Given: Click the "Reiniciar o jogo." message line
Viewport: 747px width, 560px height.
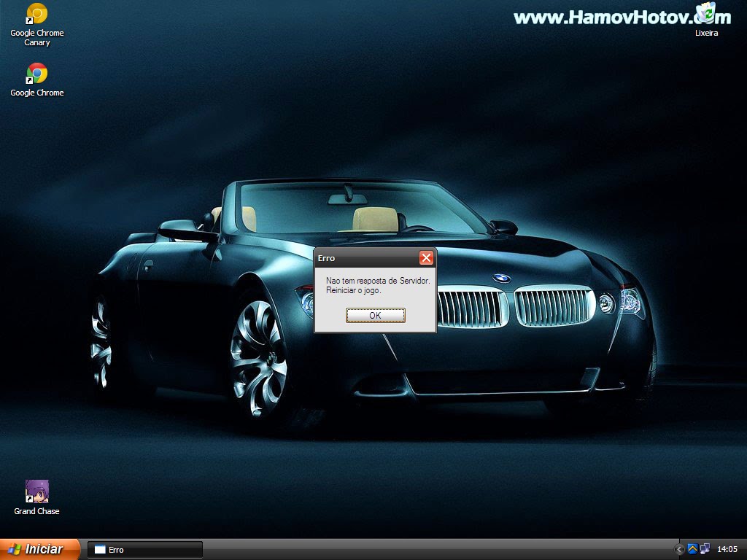Looking at the screenshot, I should tap(354, 290).
